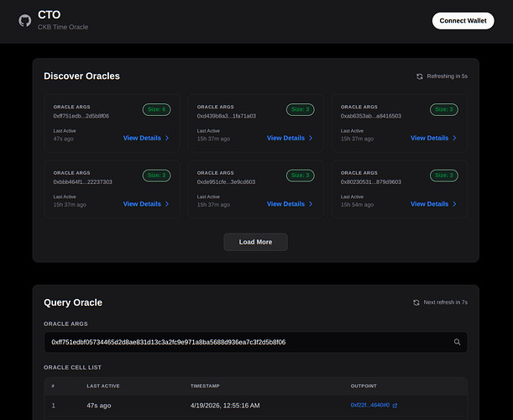Click the Query Oracle heading
This screenshot has height=420, width=513.
pos(73,302)
